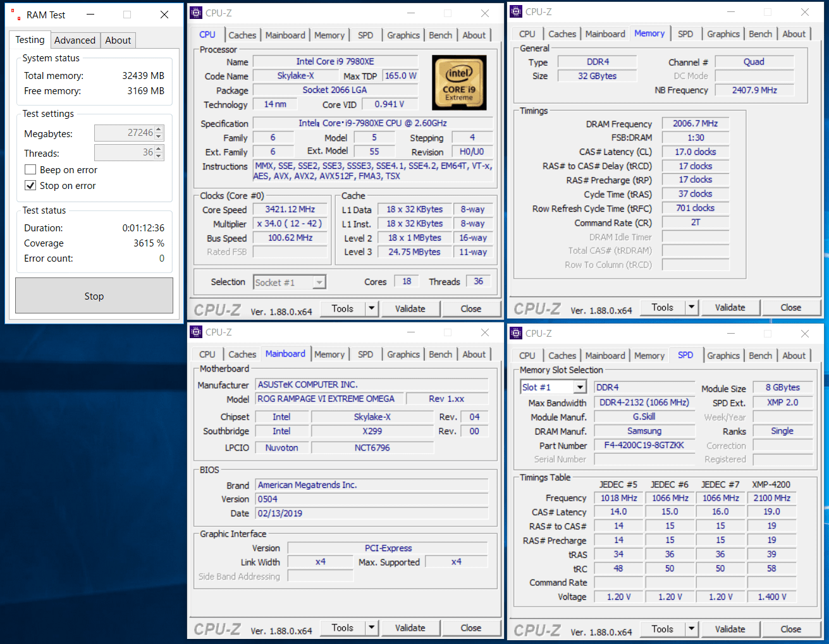Open SPD tab in the Mainboard window
The height and width of the screenshot is (644, 829).
pyautogui.click(x=365, y=355)
